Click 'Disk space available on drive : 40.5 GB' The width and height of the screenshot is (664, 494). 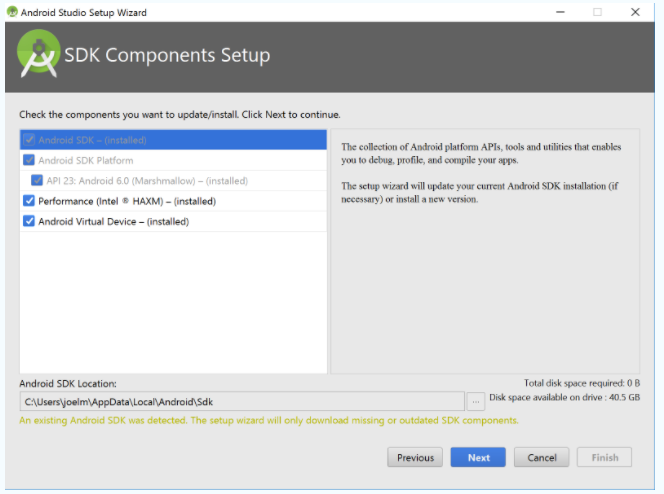tap(564, 397)
